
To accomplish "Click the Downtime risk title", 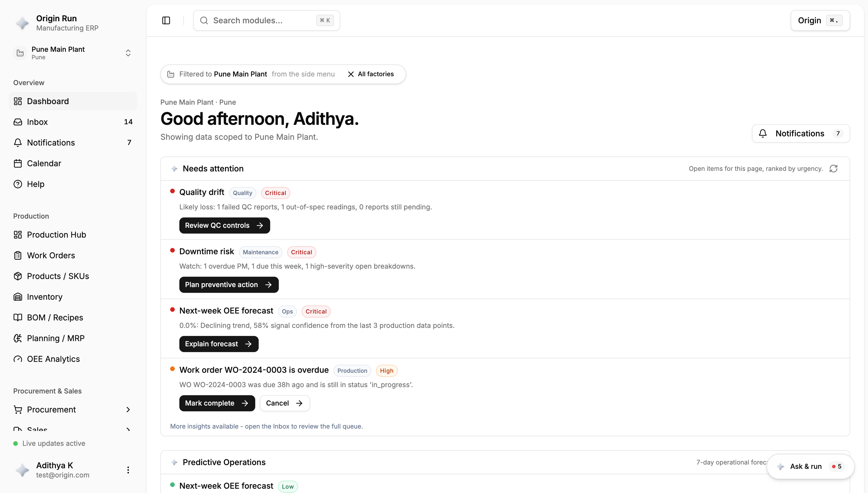I will pos(207,251).
